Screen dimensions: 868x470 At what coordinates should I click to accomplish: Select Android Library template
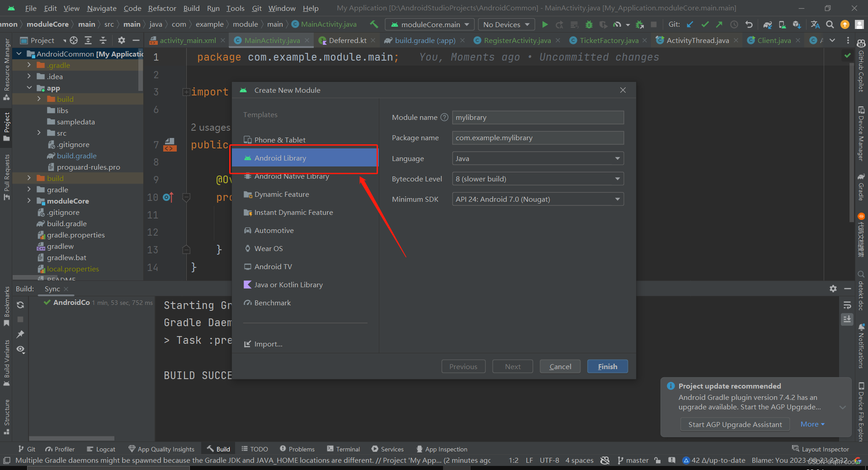pyautogui.click(x=305, y=158)
